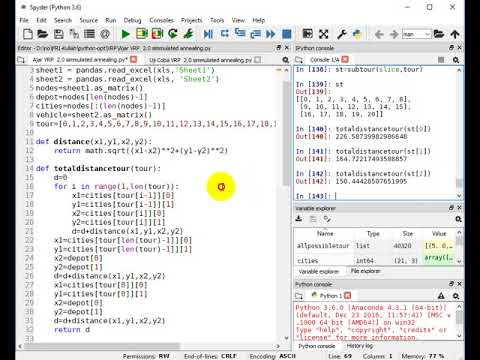480x360 pixels.
Task: Open the working directory combo box
Action: 416,34
